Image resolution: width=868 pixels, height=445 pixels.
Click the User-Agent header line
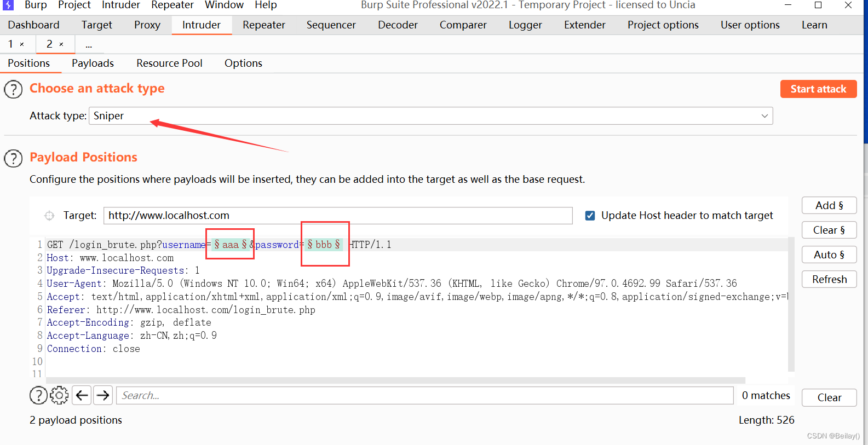coord(392,284)
